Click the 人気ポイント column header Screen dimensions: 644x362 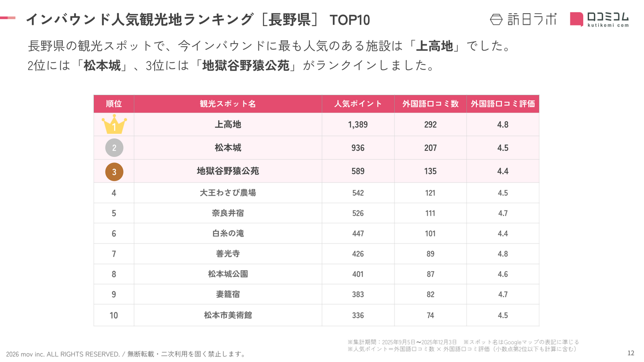click(358, 104)
